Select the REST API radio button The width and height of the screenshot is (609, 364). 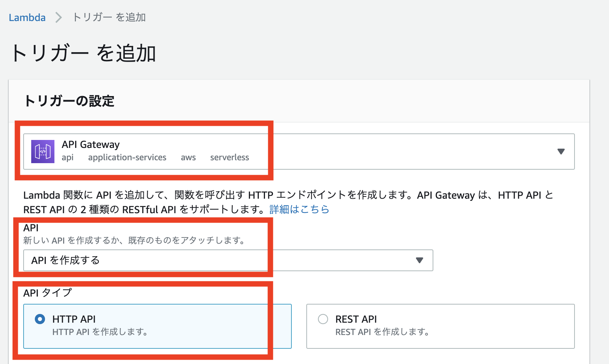323,319
